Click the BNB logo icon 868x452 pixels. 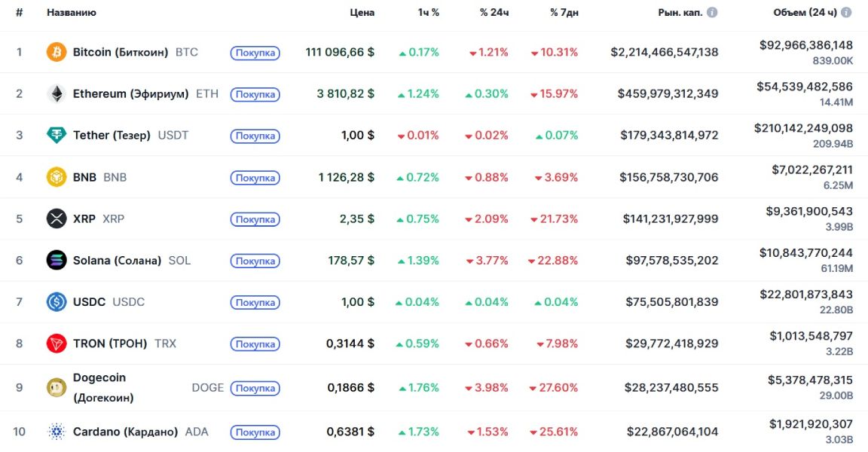57,177
